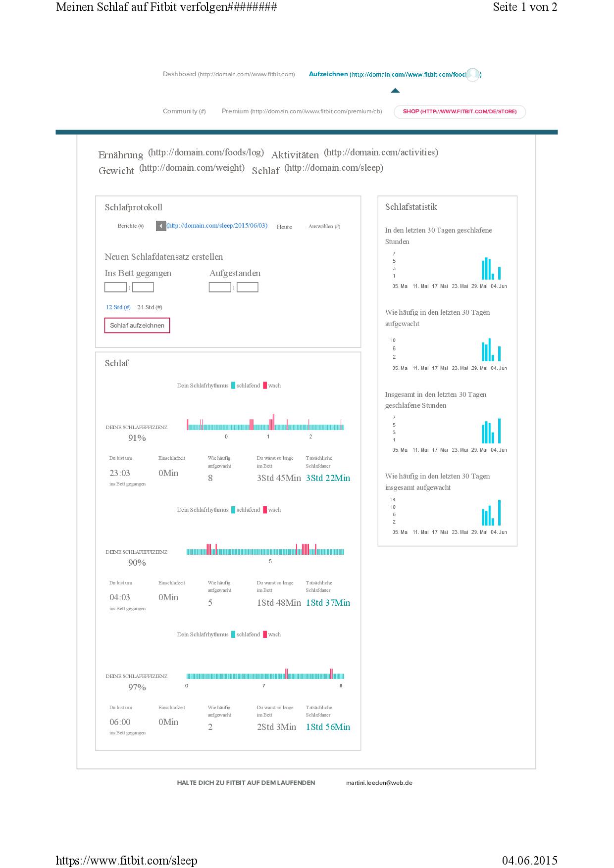Click the 04:03 bedtime value
614x868 pixels.
pos(120,597)
